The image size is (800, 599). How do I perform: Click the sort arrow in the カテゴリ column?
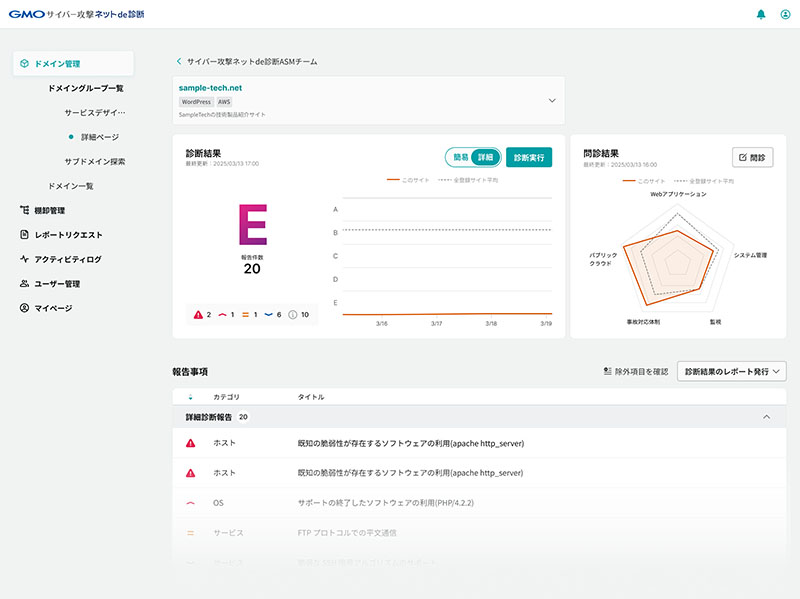coord(188,395)
